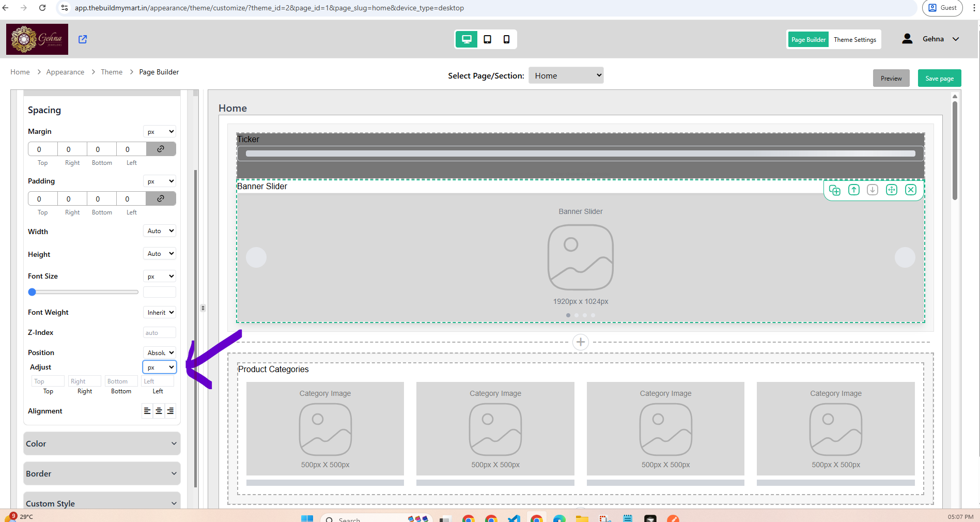
Task: Expand the Color panel
Action: 102,443
